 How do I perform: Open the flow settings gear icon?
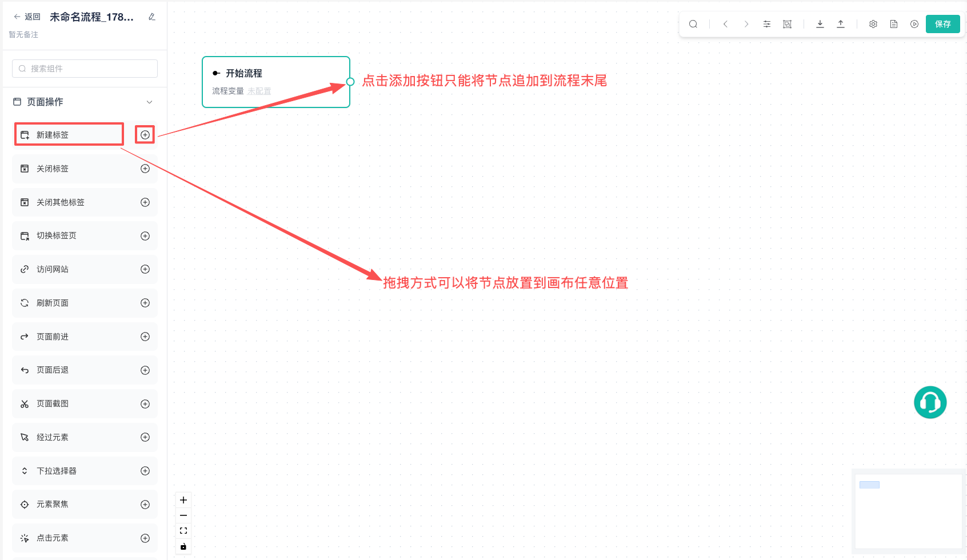pyautogui.click(x=873, y=24)
